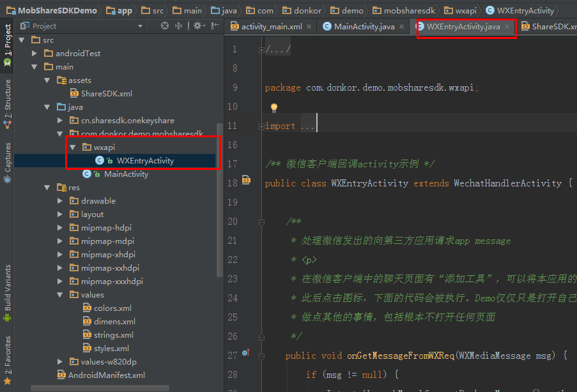Open the Project panel settings gear
Image resolution: width=577 pixels, height=392 pixels.
coord(196,26)
